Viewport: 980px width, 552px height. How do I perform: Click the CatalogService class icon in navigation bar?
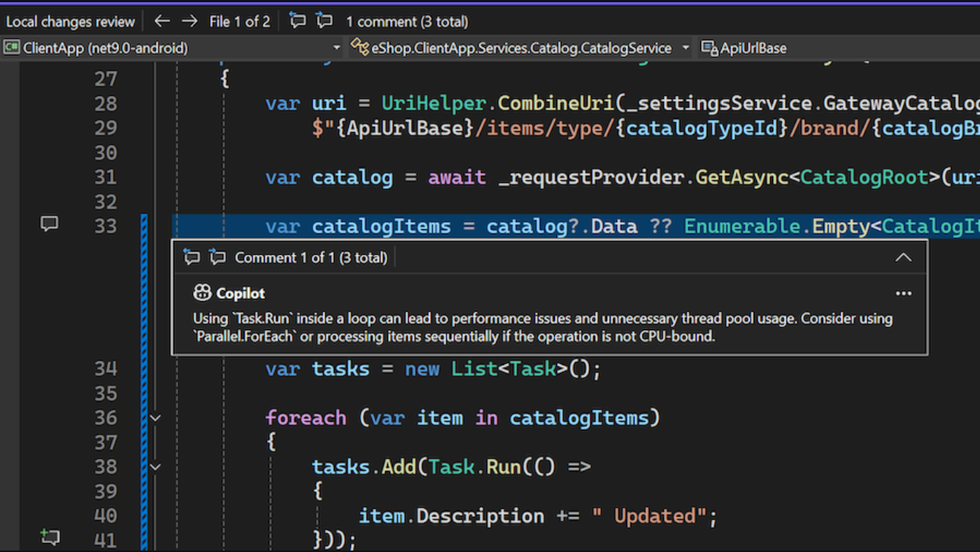(x=361, y=47)
